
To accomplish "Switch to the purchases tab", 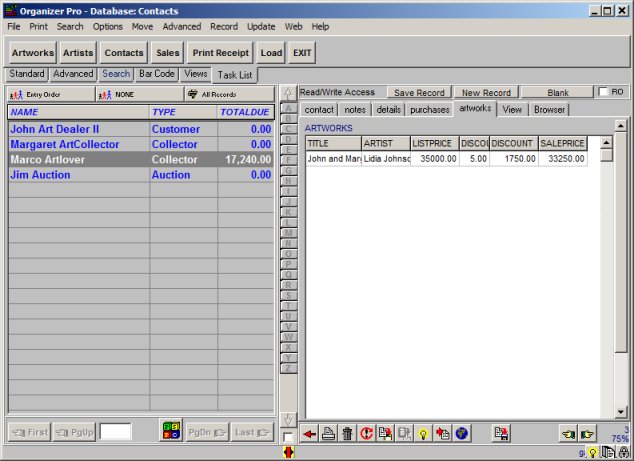I will tap(429, 110).
